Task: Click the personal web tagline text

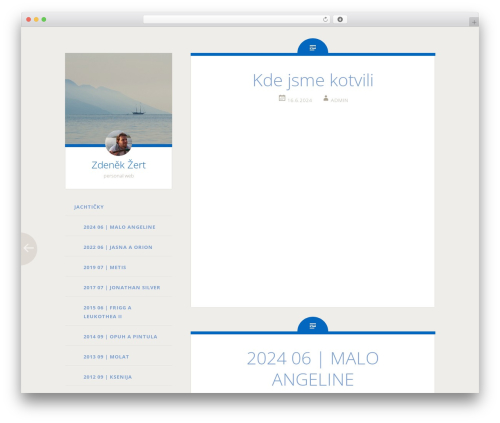Action: [119, 176]
